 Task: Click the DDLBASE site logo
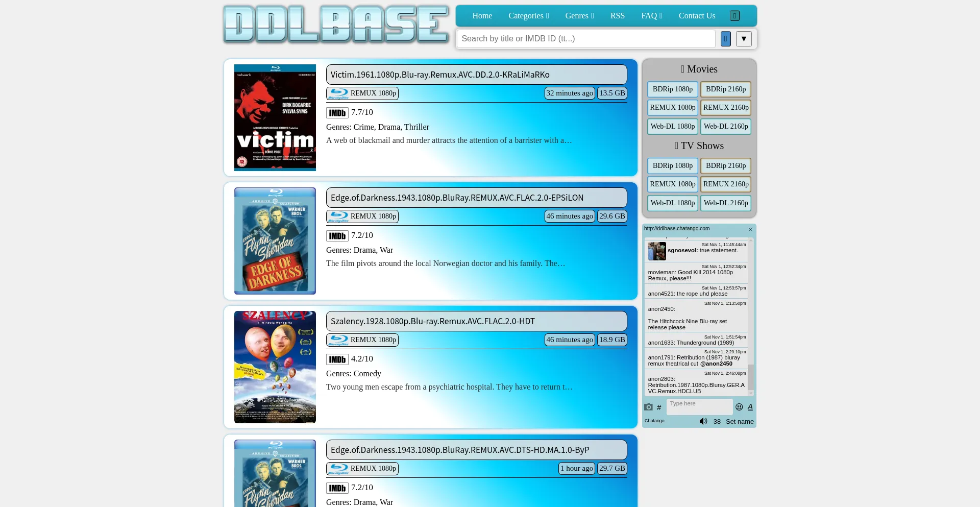[336, 25]
